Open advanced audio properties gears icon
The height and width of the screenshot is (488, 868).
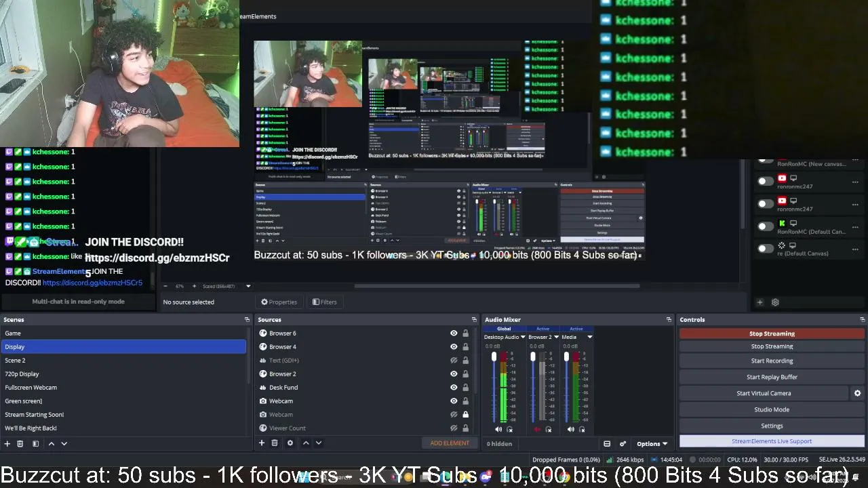pyautogui.click(x=623, y=444)
